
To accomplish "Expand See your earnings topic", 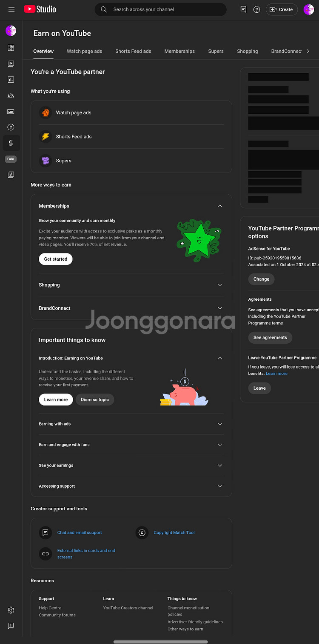I will (220, 466).
